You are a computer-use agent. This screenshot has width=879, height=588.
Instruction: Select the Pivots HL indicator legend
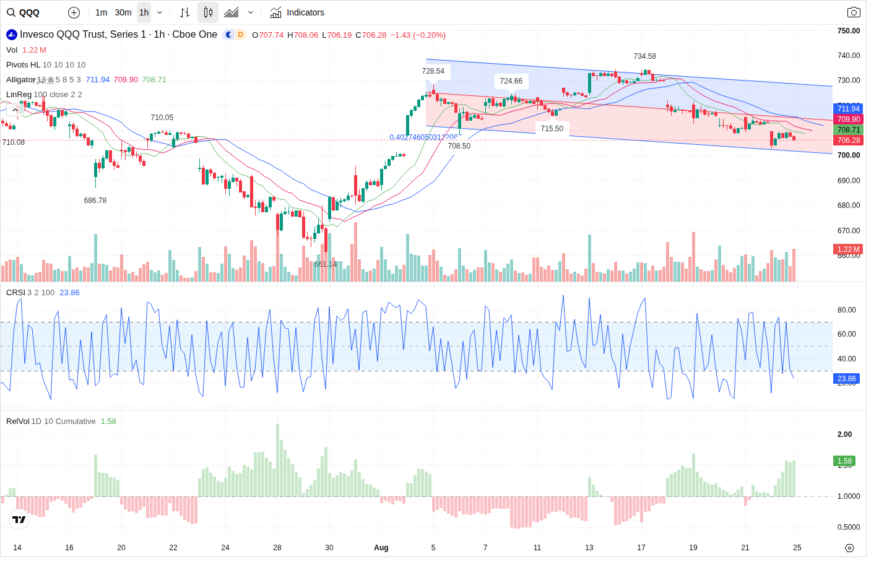[x=23, y=65]
